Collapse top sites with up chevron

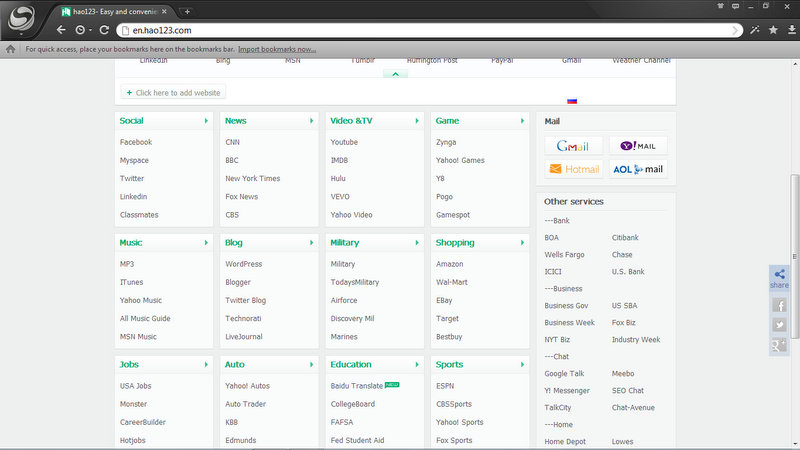(x=395, y=74)
